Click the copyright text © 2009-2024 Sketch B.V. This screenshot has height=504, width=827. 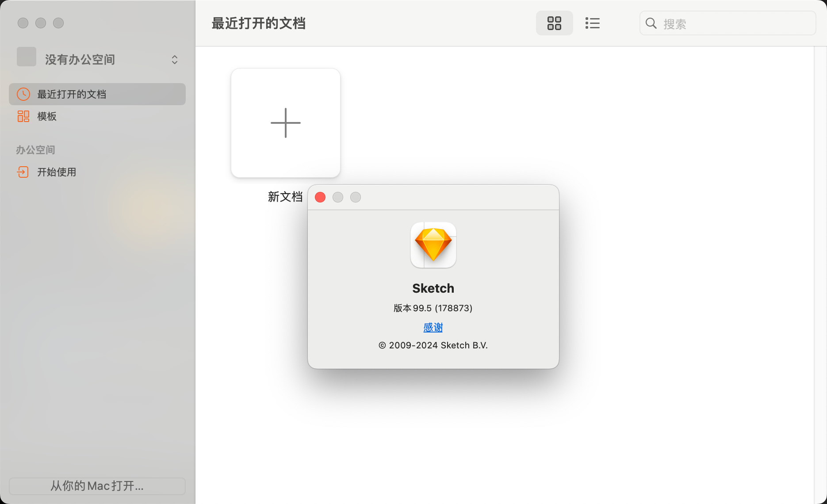tap(433, 345)
